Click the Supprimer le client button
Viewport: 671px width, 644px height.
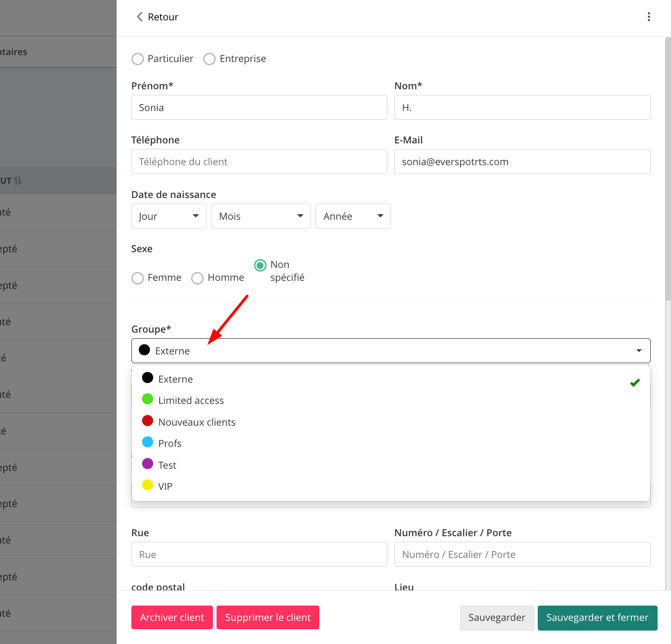[x=268, y=617]
